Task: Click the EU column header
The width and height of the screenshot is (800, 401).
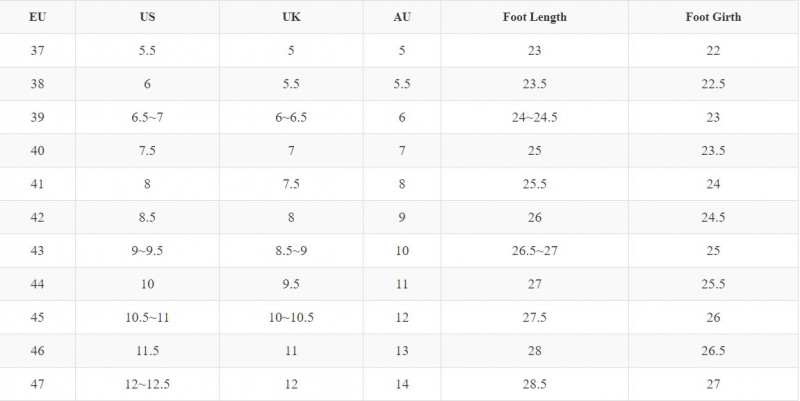Action: pos(37,17)
